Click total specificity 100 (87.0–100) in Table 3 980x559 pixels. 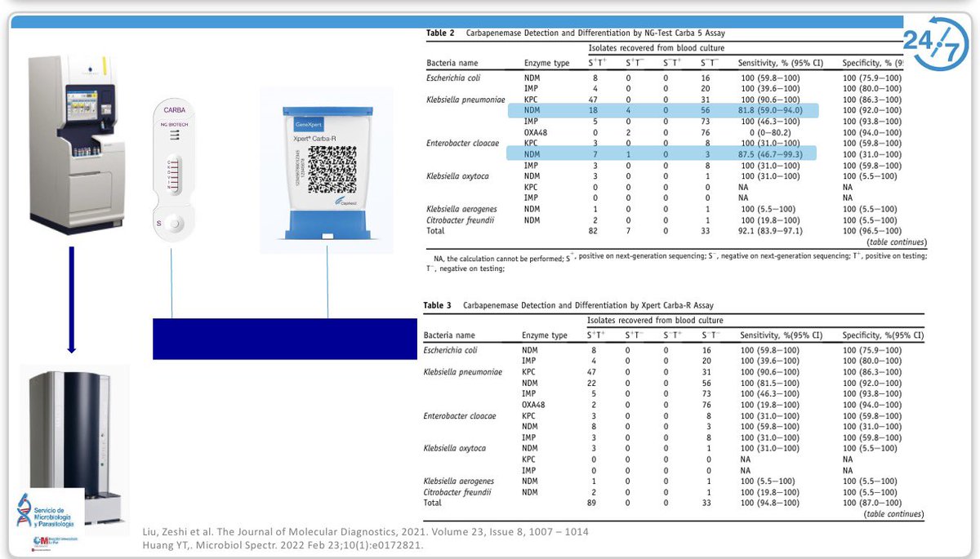pyautogui.click(x=871, y=504)
